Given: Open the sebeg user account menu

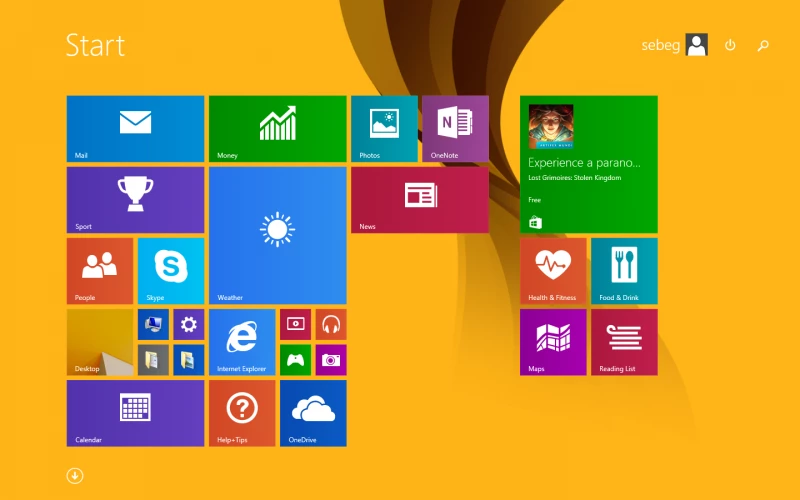Looking at the screenshot, I should pyautogui.click(x=674, y=45).
